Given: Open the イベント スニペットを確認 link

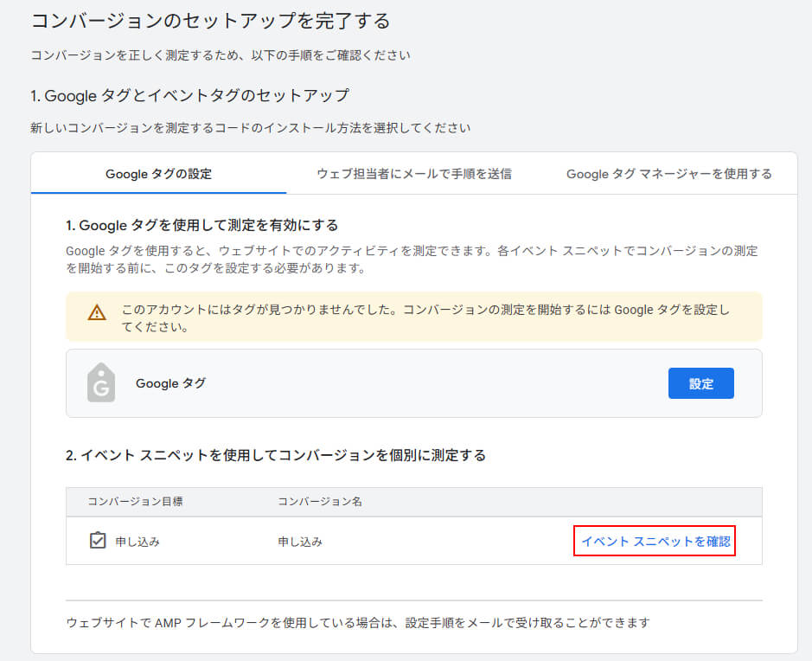Looking at the screenshot, I should (655, 542).
